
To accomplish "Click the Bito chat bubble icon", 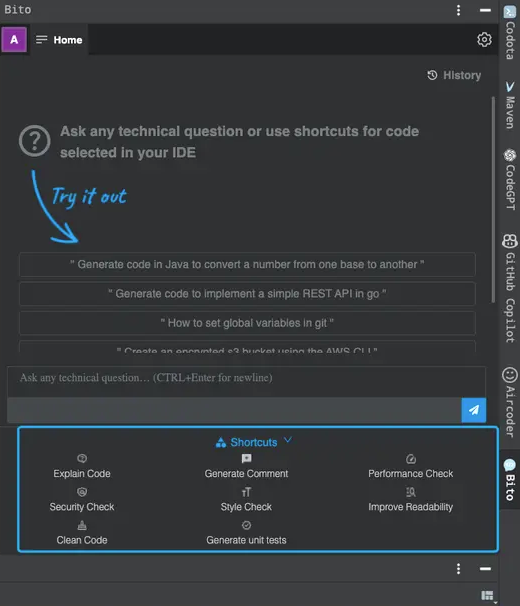I will [x=510, y=465].
